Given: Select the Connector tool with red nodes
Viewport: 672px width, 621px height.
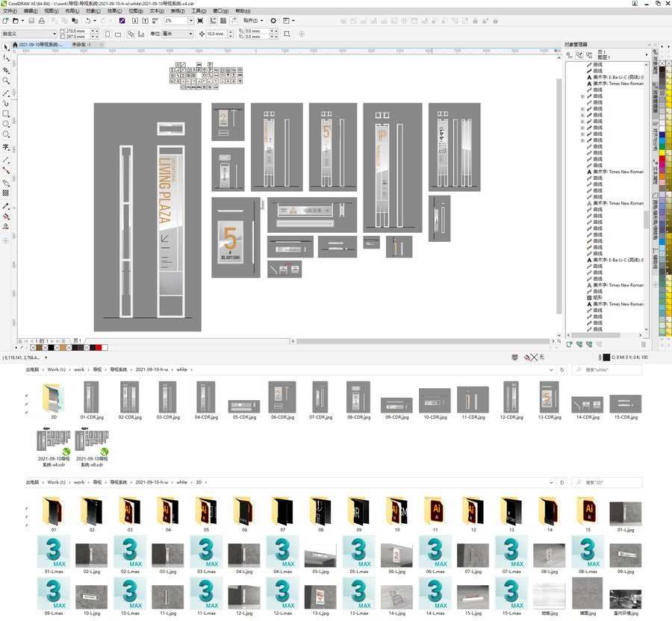Looking at the screenshot, I should pos(5,170).
